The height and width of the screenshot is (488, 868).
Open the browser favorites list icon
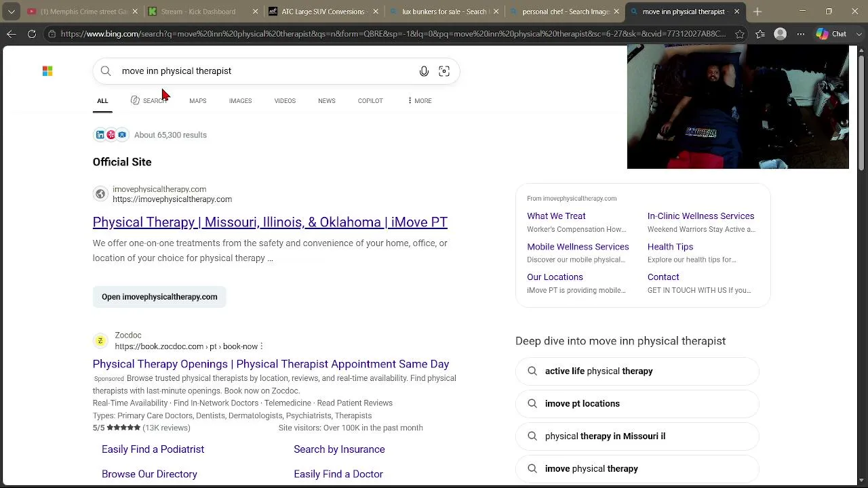759,34
